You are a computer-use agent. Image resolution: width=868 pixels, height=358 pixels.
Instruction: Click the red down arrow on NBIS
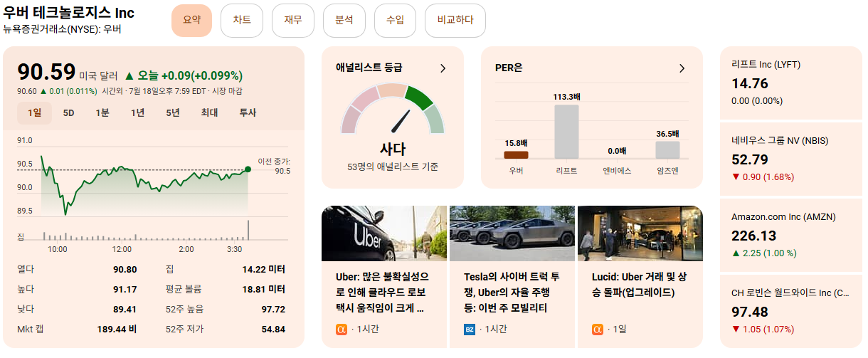pos(736,177)
